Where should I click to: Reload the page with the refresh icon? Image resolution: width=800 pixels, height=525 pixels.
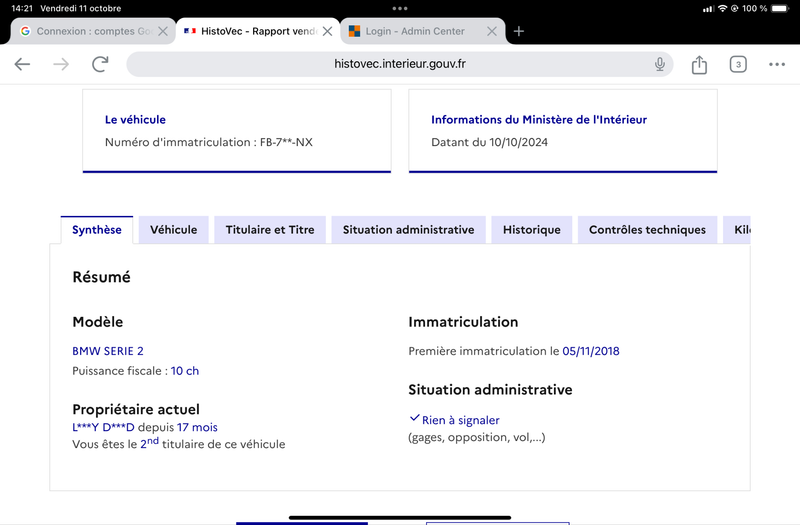point(100,64)
